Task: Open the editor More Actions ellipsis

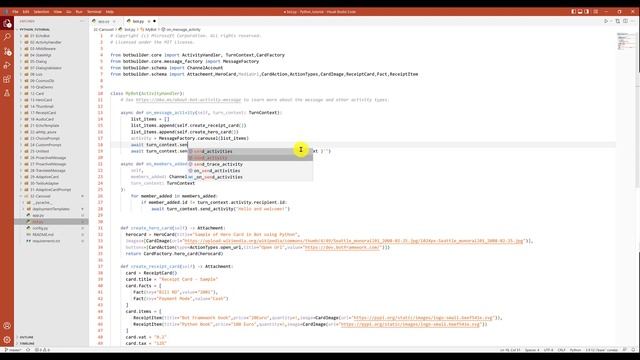Action: [x=633, y=21]
